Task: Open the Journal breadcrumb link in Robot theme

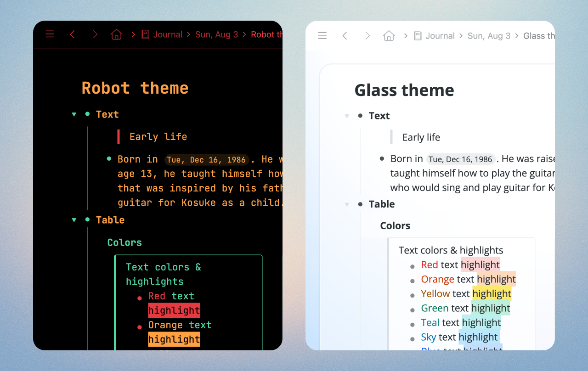Action: pyautogui.click(x=168, y=34)
